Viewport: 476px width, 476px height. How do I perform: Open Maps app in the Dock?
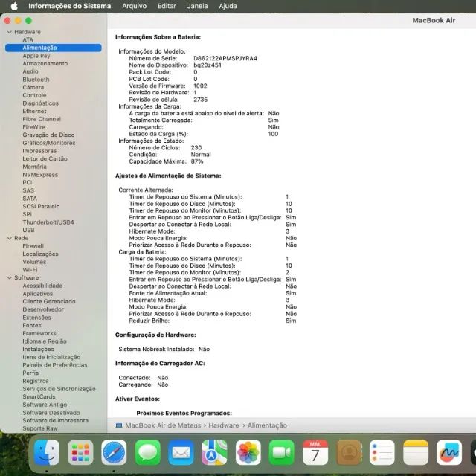click(x=214, y=452)
